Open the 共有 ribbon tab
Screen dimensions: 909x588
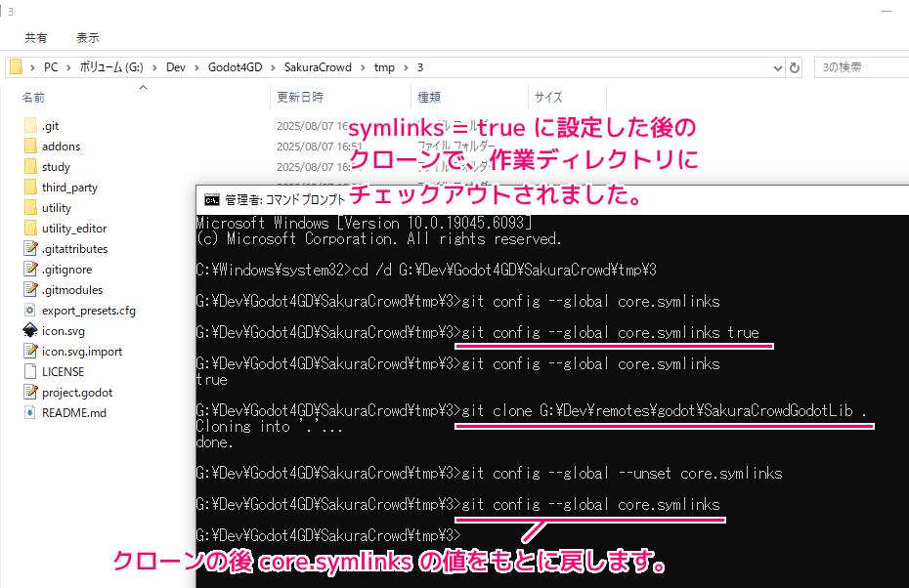tap(36, 38)
